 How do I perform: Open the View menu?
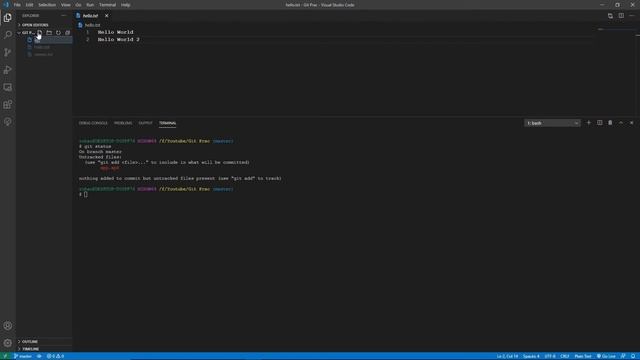pos(66,5)
